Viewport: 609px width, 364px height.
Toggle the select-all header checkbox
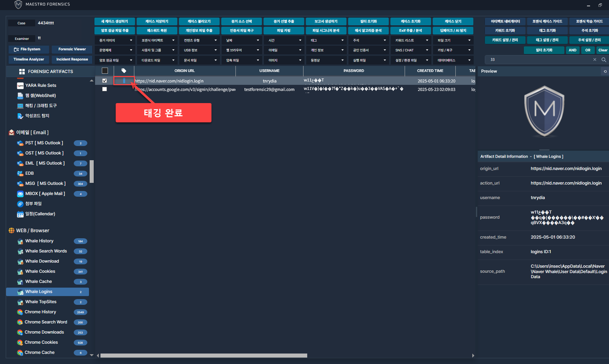[105, 71]
